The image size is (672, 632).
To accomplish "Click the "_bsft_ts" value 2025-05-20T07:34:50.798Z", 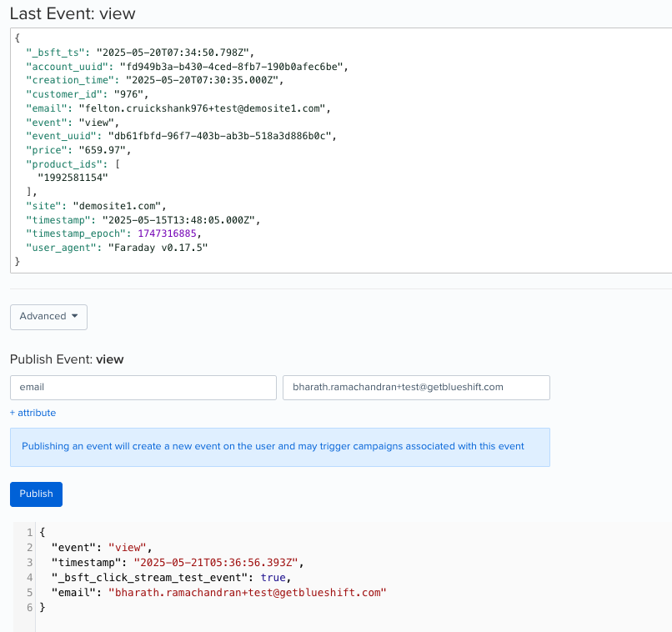I will pos(173,53).
